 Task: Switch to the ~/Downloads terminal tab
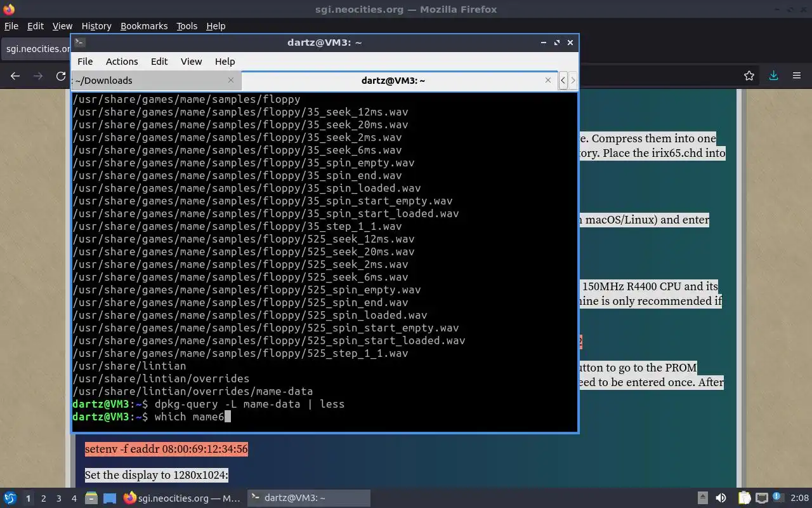(x=156, y=80)
